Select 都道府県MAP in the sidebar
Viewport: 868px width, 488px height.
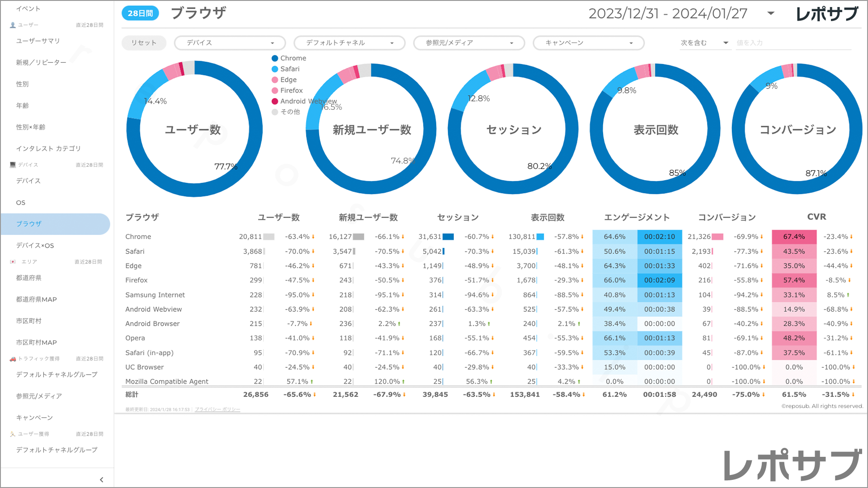coord(36,300)
